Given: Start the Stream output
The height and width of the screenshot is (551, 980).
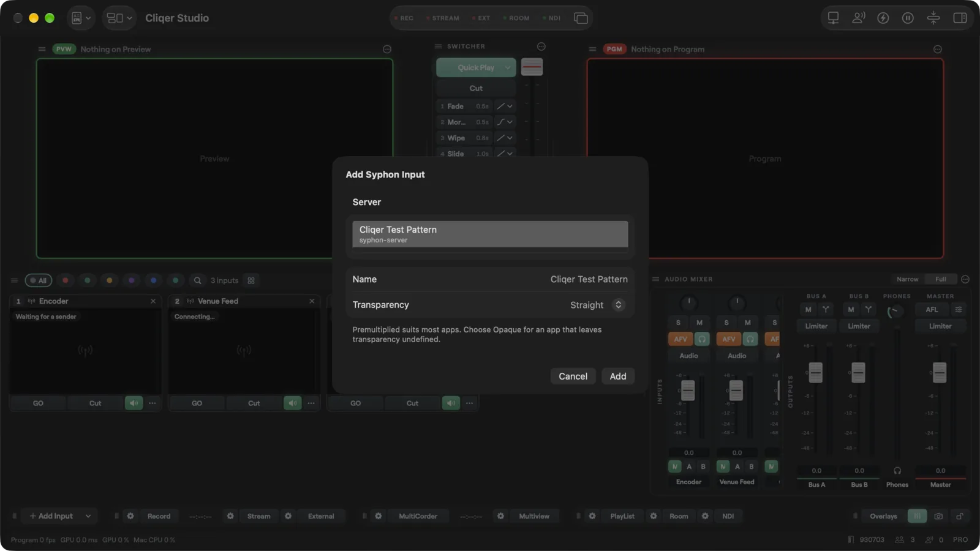Looking at the screenshot, I should (258, 516).
